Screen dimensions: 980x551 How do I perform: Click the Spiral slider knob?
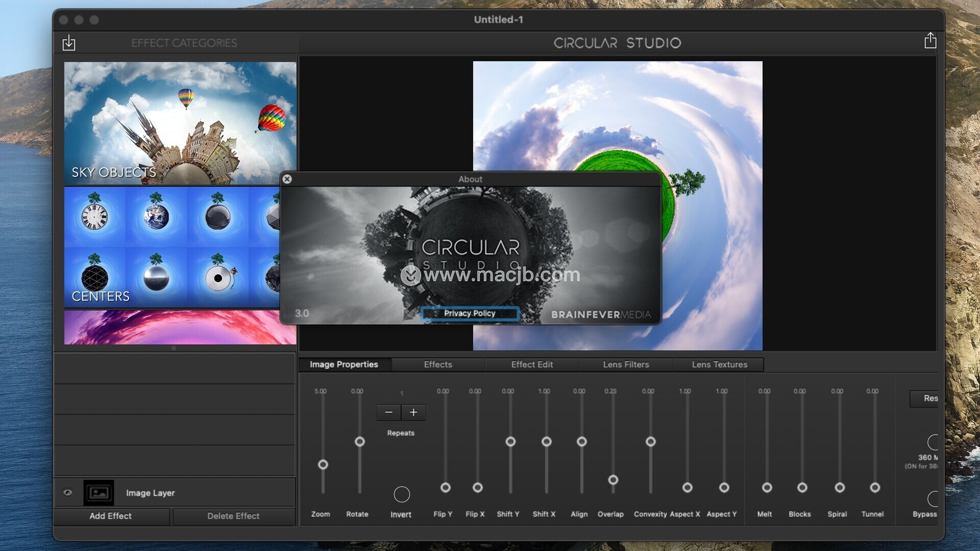coord(839,487)
